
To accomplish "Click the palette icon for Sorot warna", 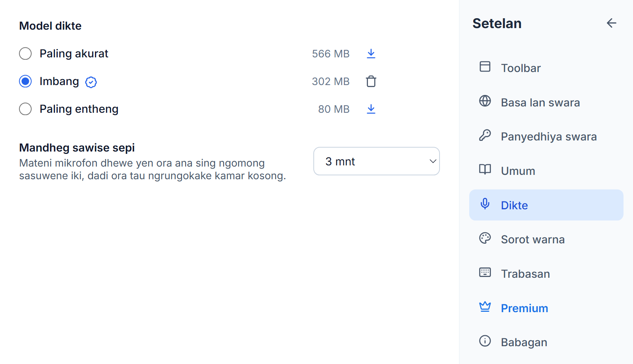I will point(485,238).
